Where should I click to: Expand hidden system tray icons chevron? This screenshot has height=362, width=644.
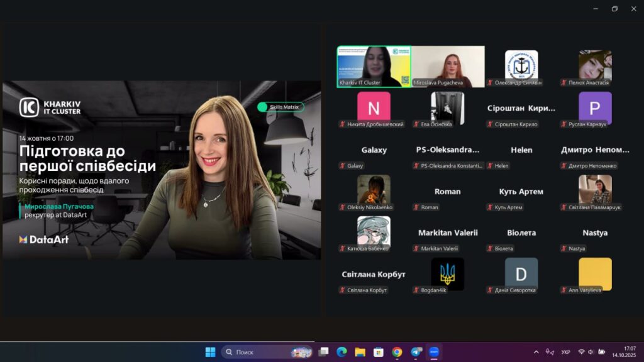536,352
